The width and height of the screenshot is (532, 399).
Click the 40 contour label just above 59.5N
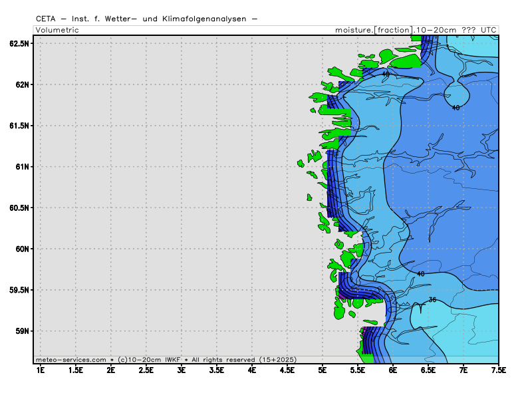point(420,273)
